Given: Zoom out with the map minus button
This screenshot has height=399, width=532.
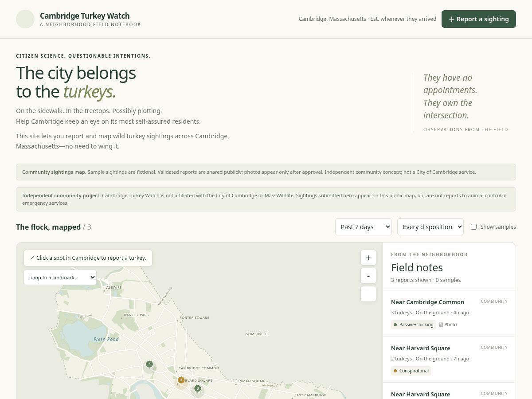Looking at the screenshot, I should point(368,276).
